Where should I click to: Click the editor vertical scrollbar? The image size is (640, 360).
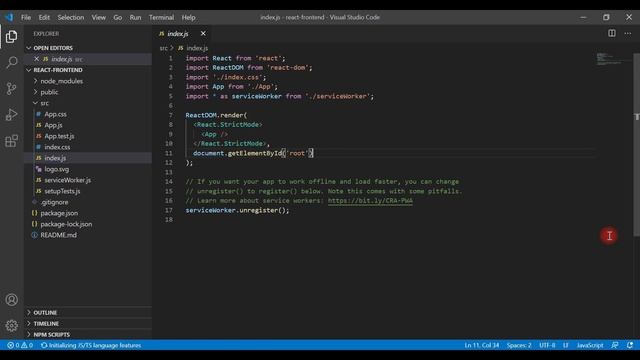636,144
